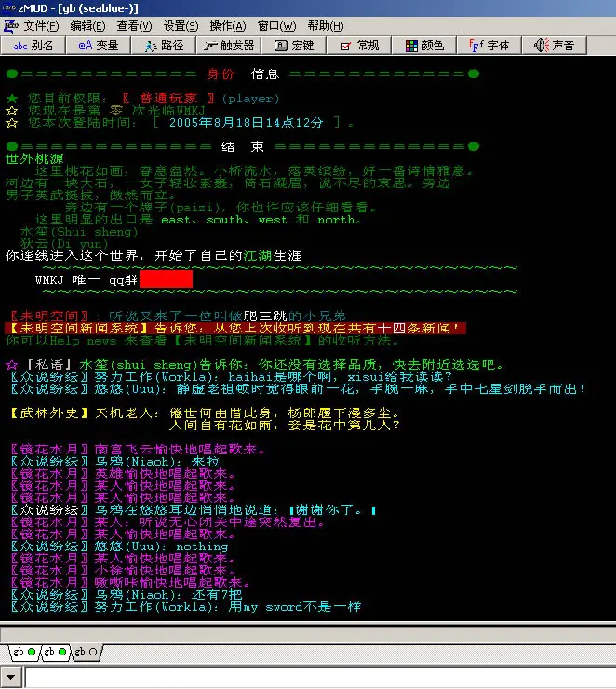
Task: Open the 别名 (aliases) toolbar button
Action: [33, 46]
